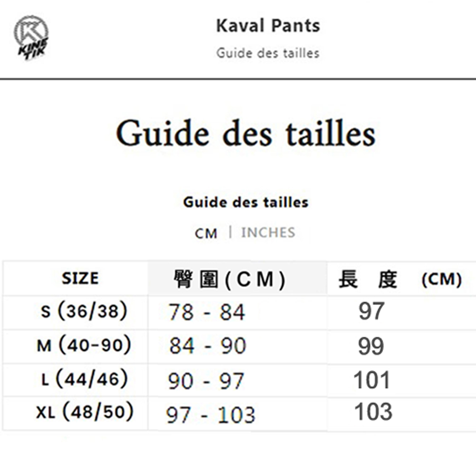Click the Kaval Pants title

point(268,26)
